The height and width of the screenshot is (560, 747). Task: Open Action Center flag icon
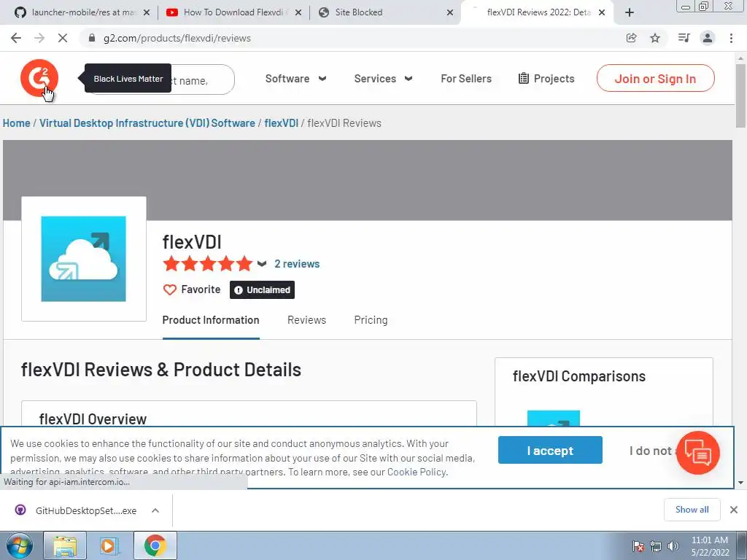click(638, 546)
